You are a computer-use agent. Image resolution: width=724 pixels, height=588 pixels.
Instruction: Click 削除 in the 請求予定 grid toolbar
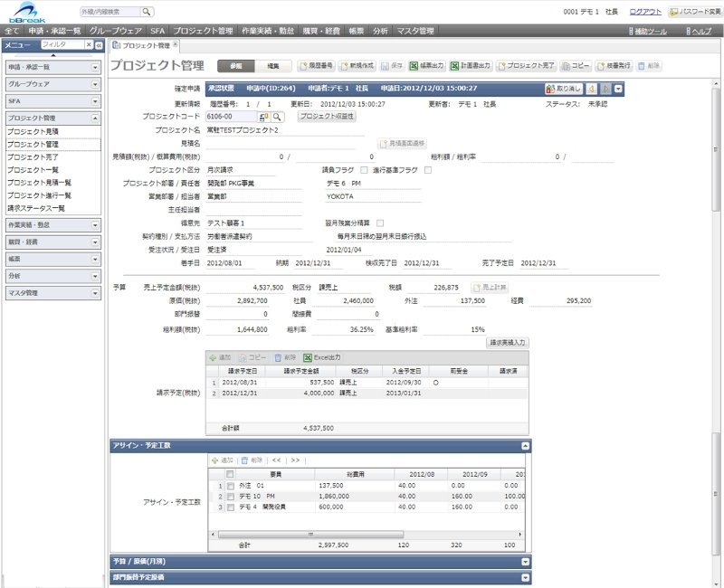click(285, 357)
